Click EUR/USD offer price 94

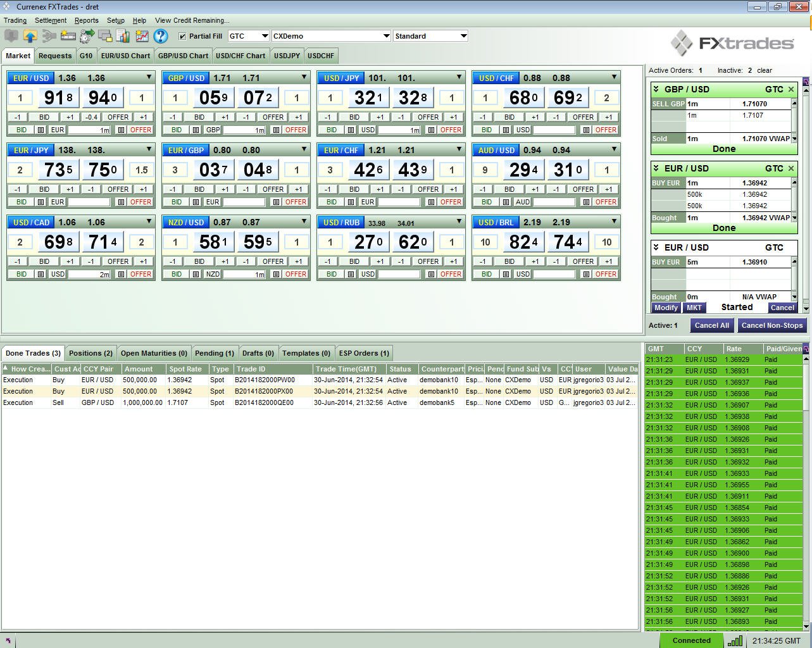tap(102, 97)
